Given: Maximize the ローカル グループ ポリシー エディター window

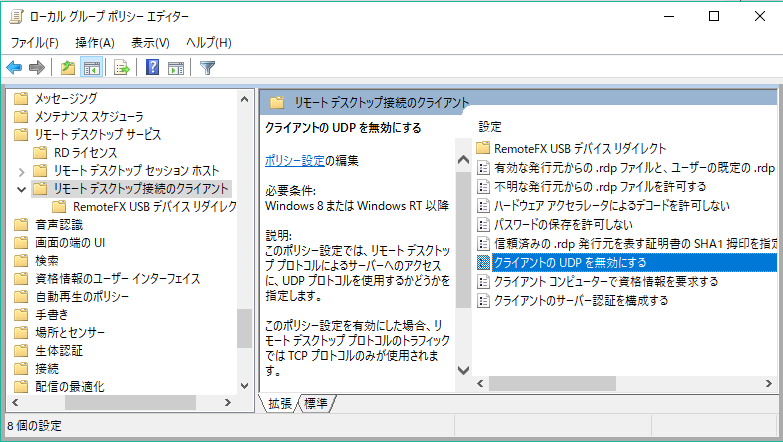Looking at the screenshot, I should [714, 16].
